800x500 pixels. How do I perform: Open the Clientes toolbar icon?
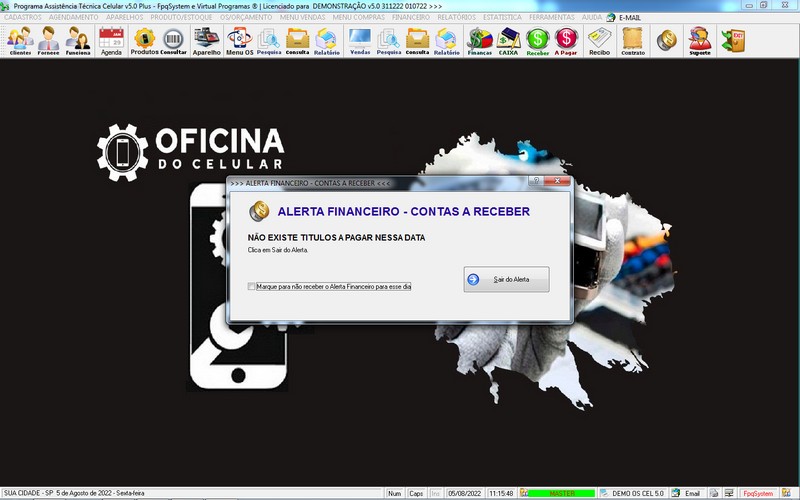[x=20, y=41]
